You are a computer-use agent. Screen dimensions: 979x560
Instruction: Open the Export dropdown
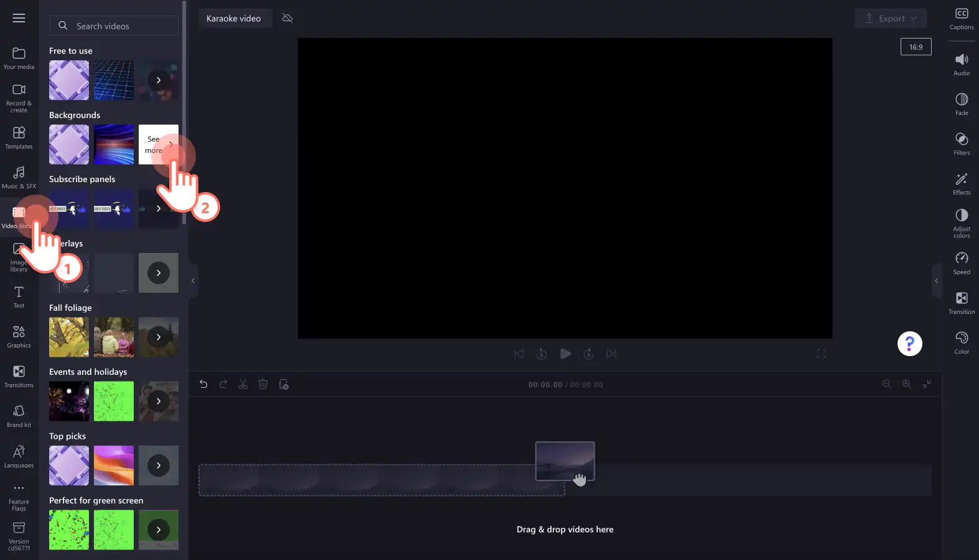(891, 18)
